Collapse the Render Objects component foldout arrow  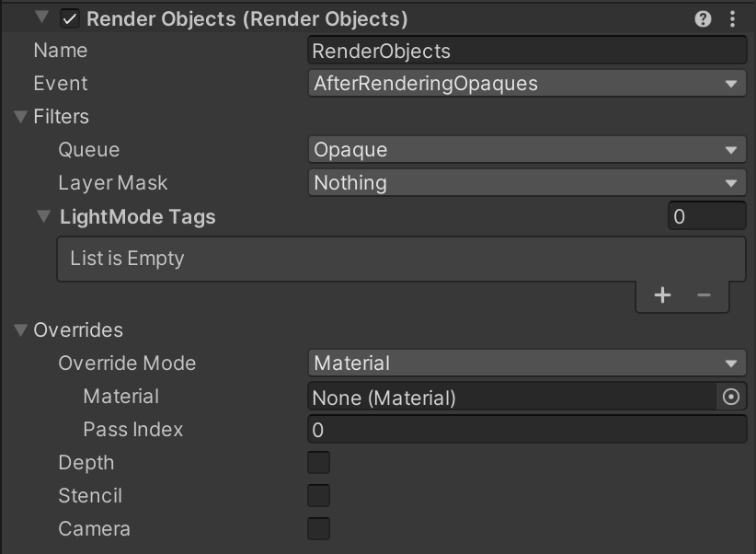tap(42, 17)
